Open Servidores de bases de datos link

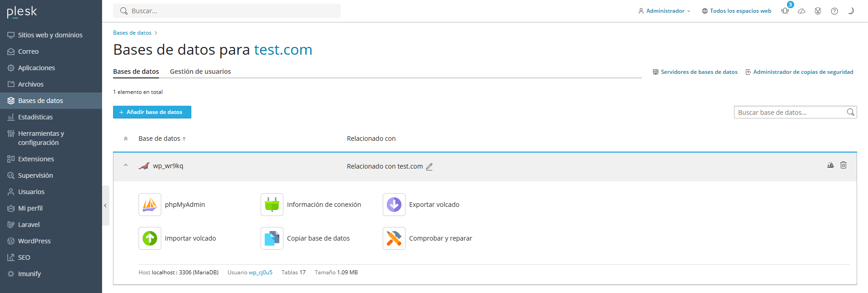click(699, 72)
